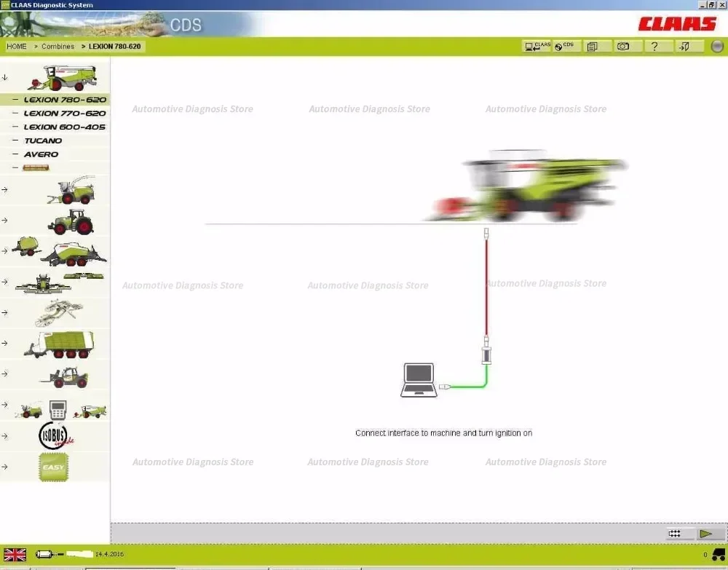Select the forage harvester category image
The height and width of the screenshot is (570, 728).
pyautogui.click(x=71, y=190)
